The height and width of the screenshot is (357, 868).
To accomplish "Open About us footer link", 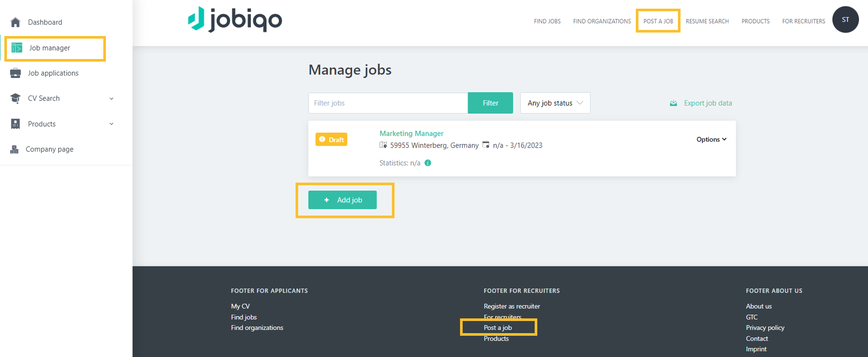I will pyautogui.click(x=759, y=306).
